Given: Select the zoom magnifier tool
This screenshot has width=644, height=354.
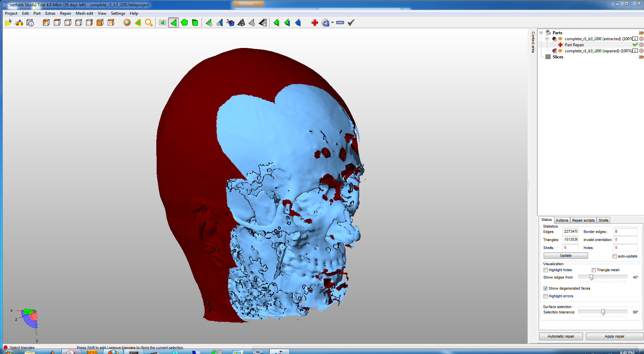Looking at the screenshot, I should click(x=149, y=23).
